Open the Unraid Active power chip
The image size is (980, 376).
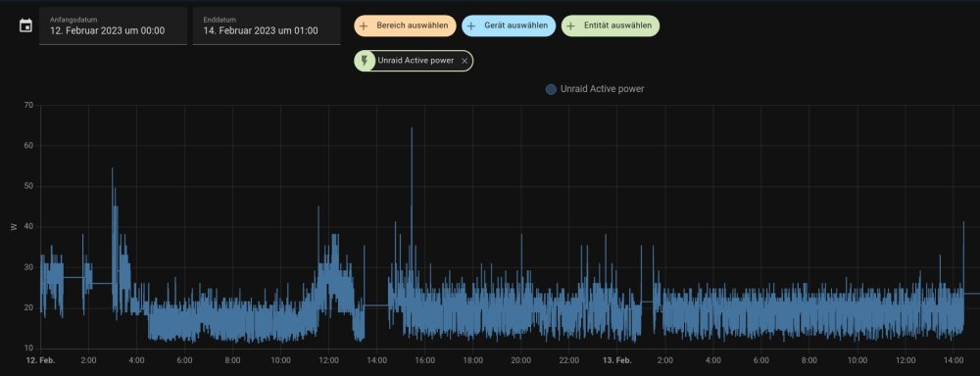click(x=415, y=61)
